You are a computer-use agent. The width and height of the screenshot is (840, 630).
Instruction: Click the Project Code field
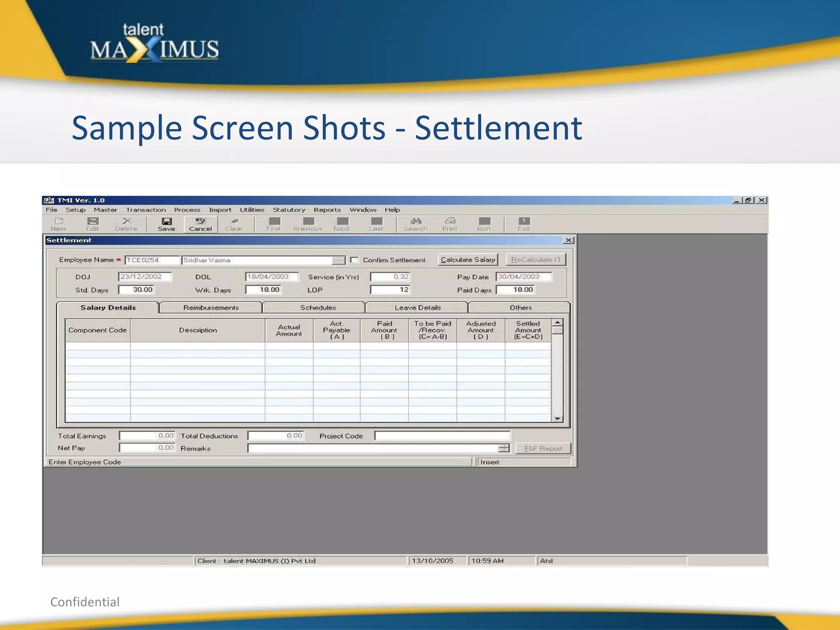coord(442,436)
